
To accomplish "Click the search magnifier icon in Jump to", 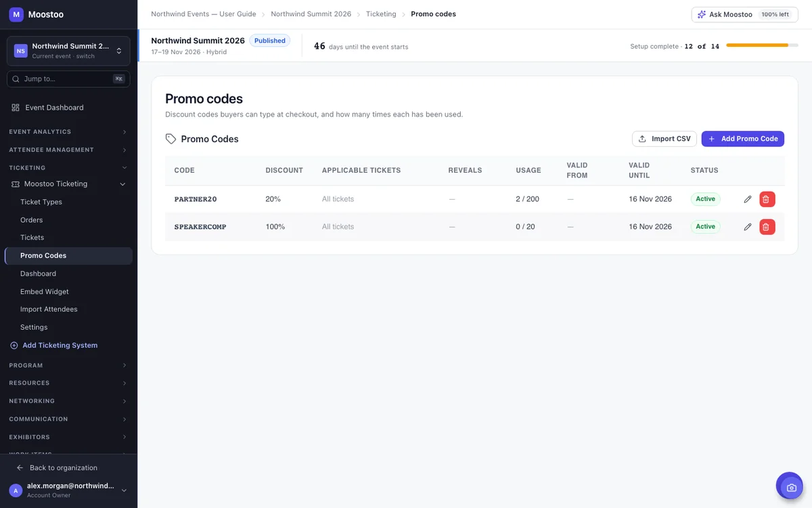I will (x=16, y=79).
